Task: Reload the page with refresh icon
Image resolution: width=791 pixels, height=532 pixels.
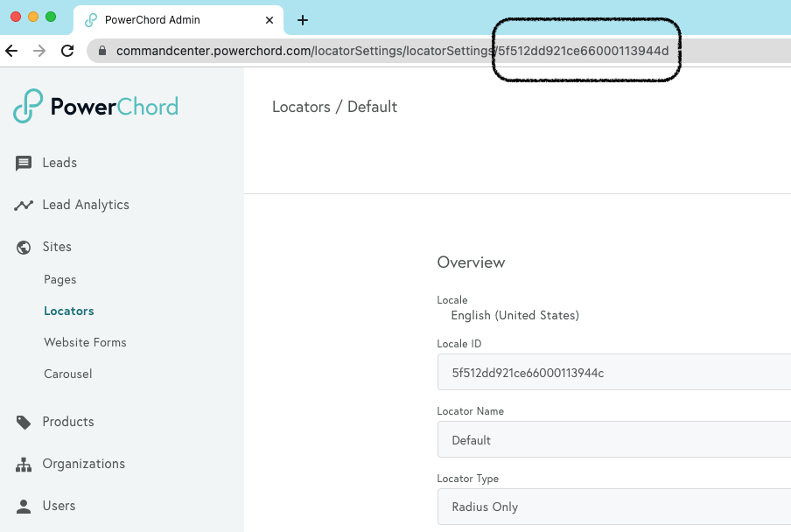Action: tap(67, 51)
